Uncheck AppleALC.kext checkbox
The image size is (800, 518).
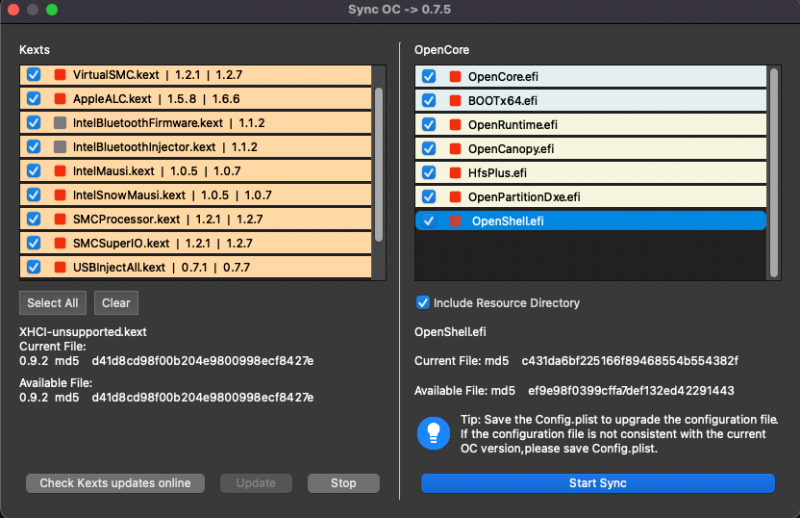click(34, 98)
